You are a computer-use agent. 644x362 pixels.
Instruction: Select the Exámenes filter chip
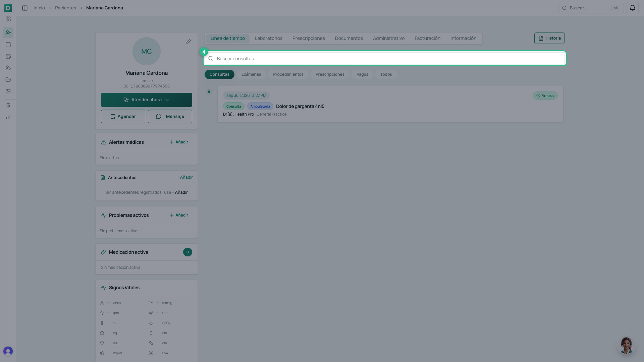coord(251,74)
